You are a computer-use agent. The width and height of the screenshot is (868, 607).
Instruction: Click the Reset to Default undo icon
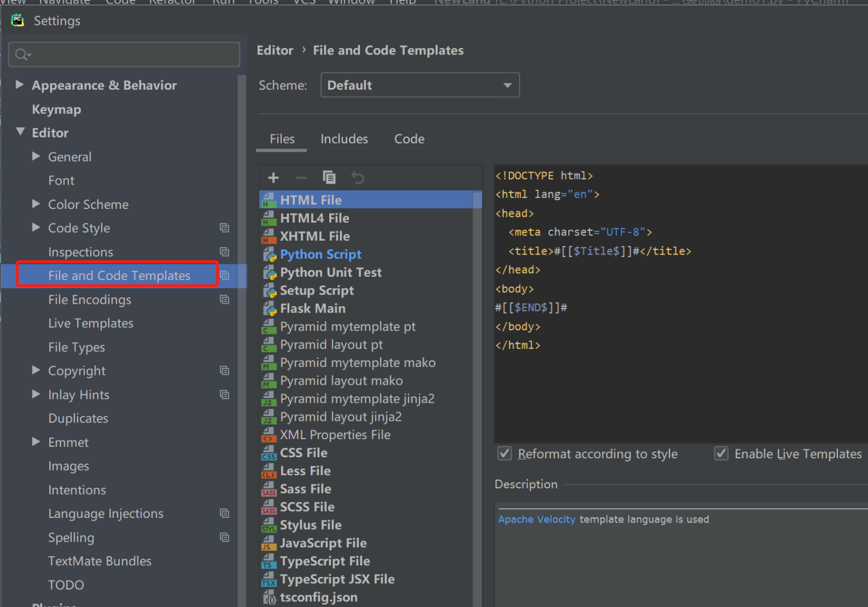coord(358,178)
